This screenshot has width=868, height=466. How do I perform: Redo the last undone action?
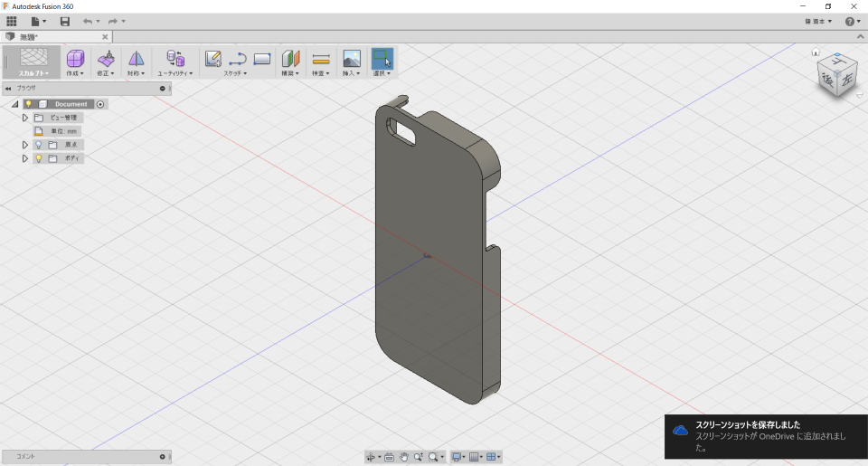tap(113, 21)
